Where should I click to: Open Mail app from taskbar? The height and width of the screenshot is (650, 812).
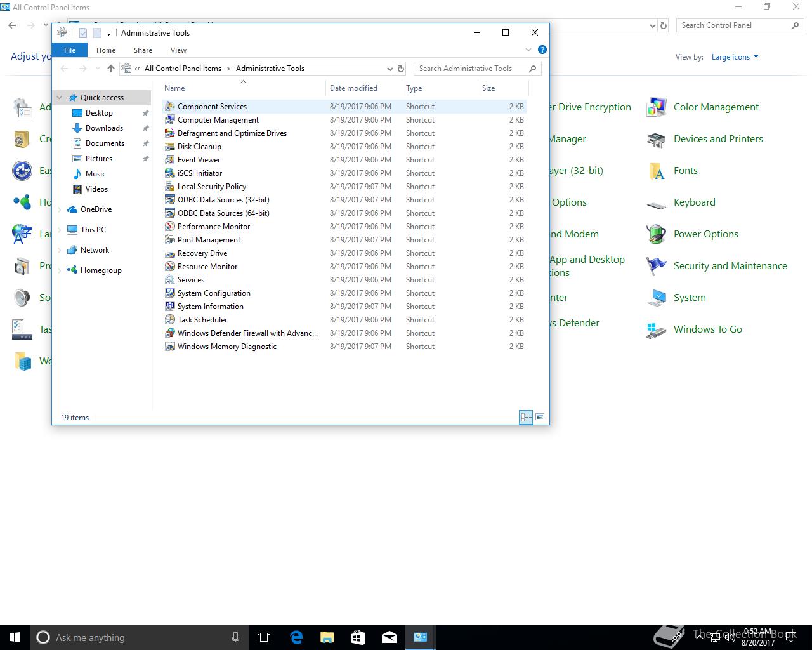(x=390, y=637)
